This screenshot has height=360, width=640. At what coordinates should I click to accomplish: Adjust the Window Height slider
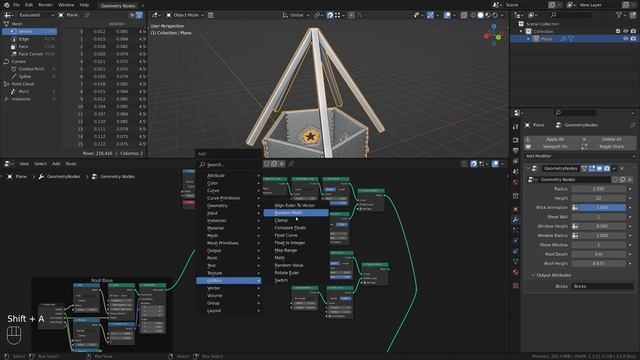point(602,226)
